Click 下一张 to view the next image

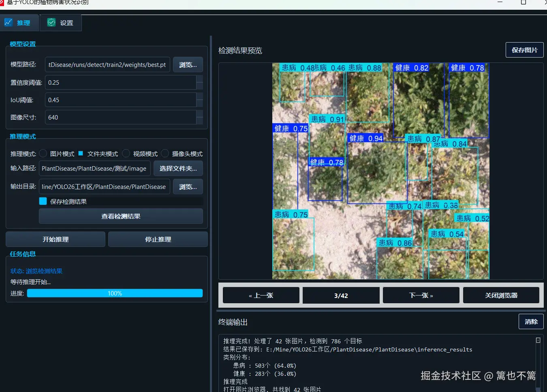coord(421,295)
